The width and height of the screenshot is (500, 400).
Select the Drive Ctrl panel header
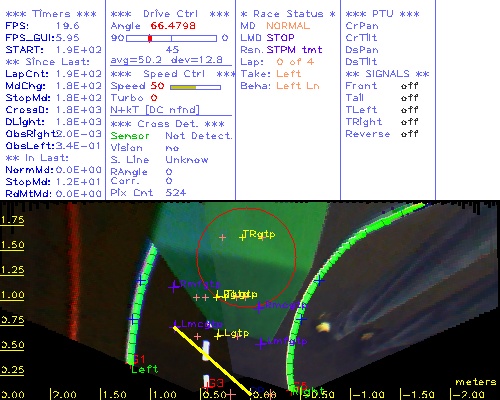coord(170,14)
